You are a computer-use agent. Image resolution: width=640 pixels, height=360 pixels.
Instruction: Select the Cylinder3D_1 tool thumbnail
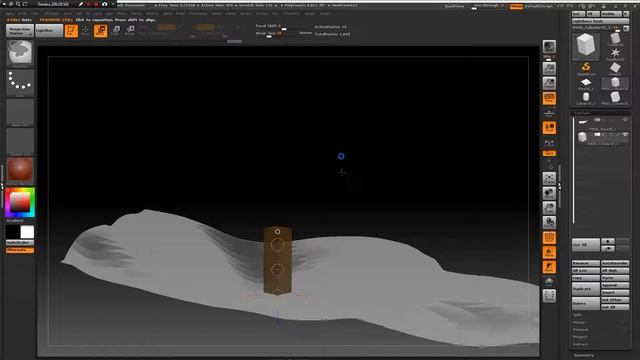click(586, 98)
